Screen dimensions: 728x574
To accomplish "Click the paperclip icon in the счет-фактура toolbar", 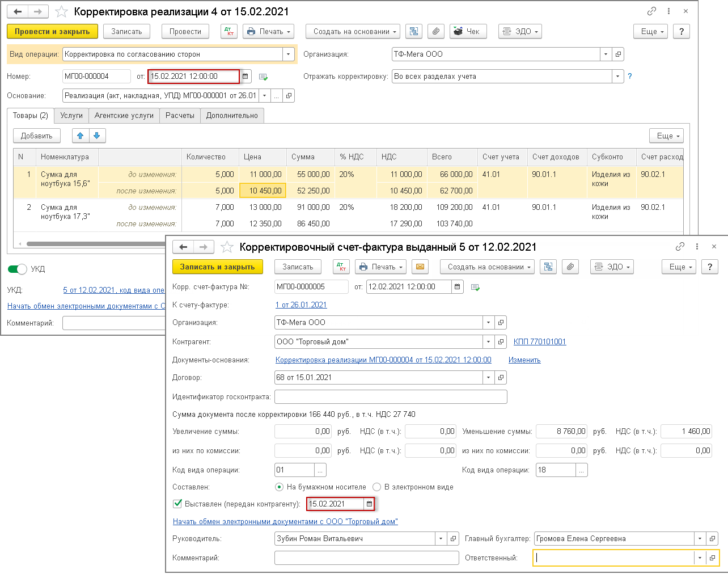I will 570,267.
